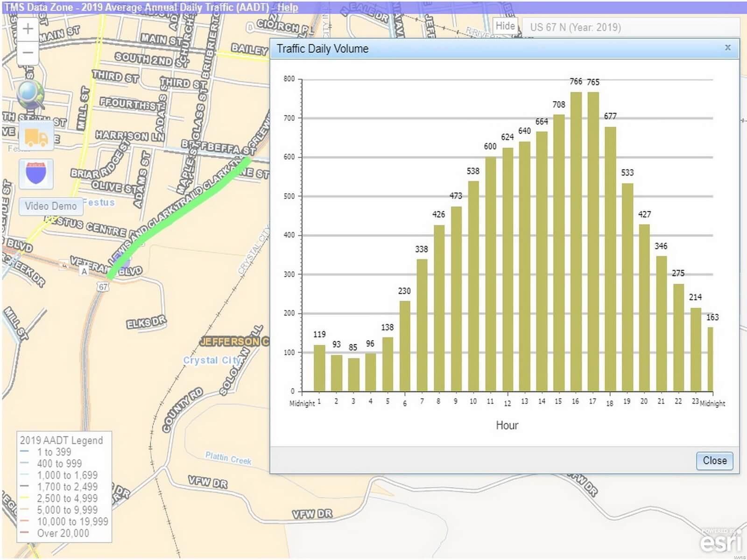Zoom in on the map

[x=28, y=29]
